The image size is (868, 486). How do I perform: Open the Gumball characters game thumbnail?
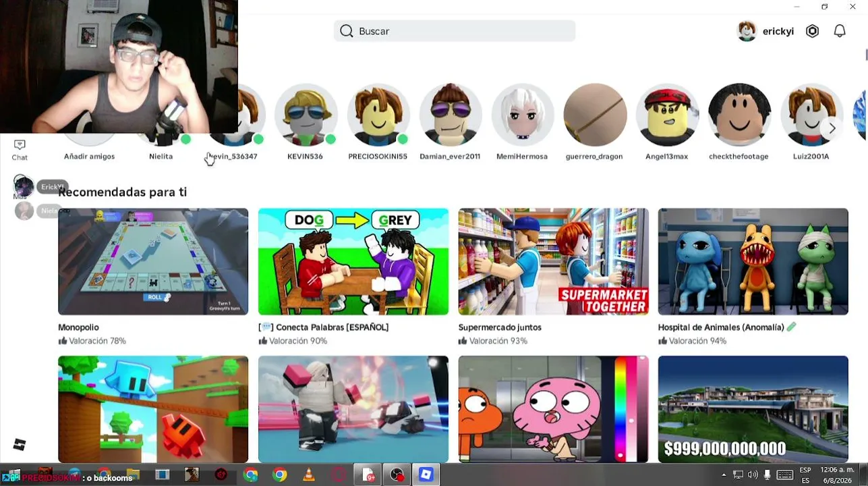[553, 409]
